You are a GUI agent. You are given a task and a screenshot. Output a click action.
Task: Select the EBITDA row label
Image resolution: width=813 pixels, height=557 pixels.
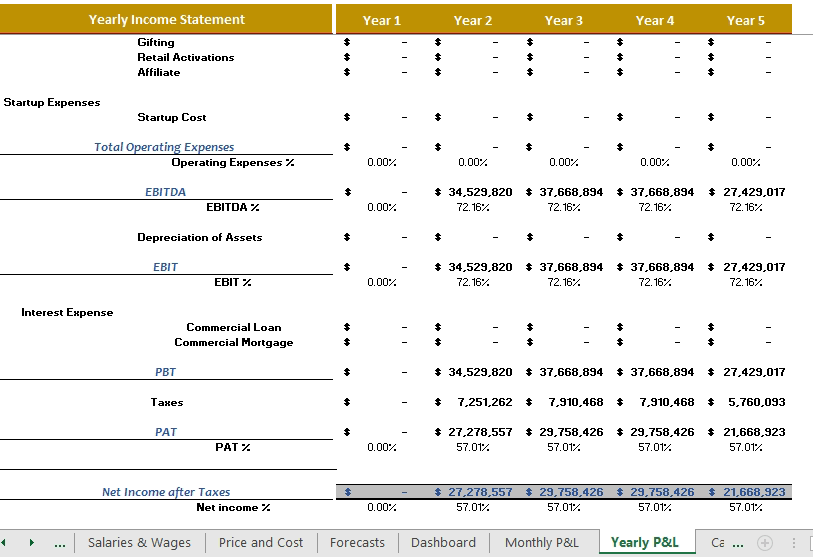click(165, 192)
